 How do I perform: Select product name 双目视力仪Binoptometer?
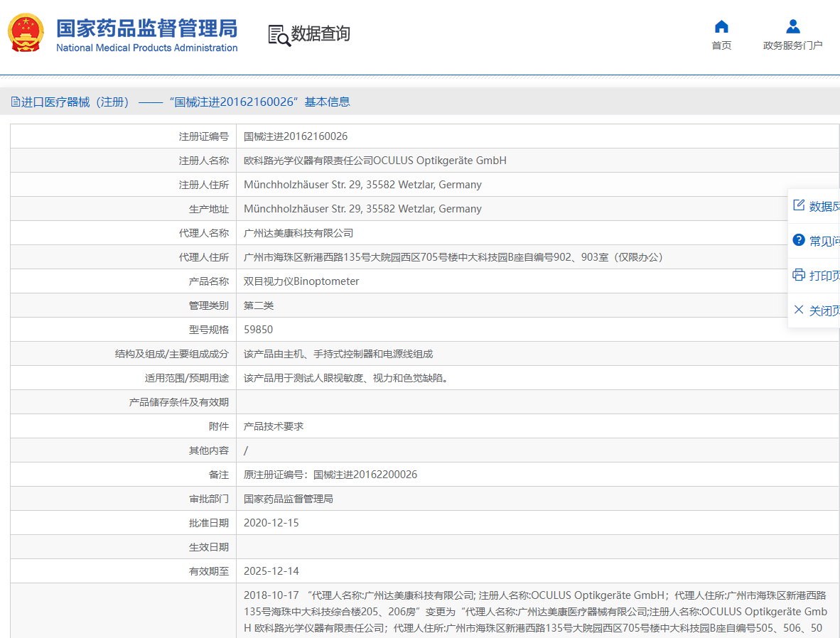301,281
